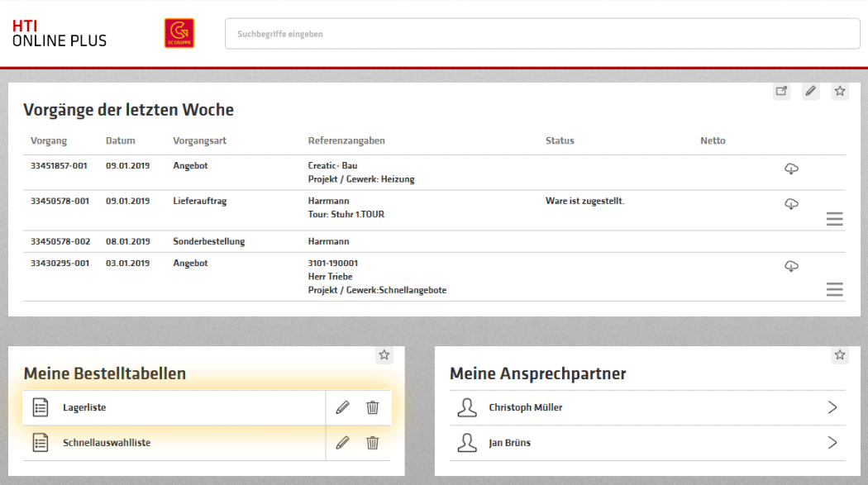Screen dimensions: 868x485
Task: Open the hamburger menu for Angebot 33430295-001
Action: pos(835,289)
